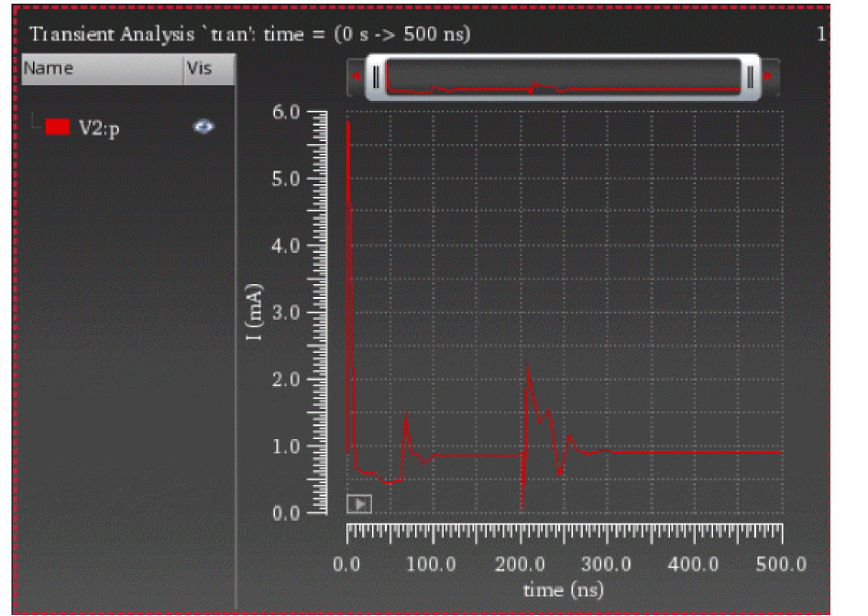Click the right red arrow of zoom slider
The image size is (868, 616).
coord(768,76)
